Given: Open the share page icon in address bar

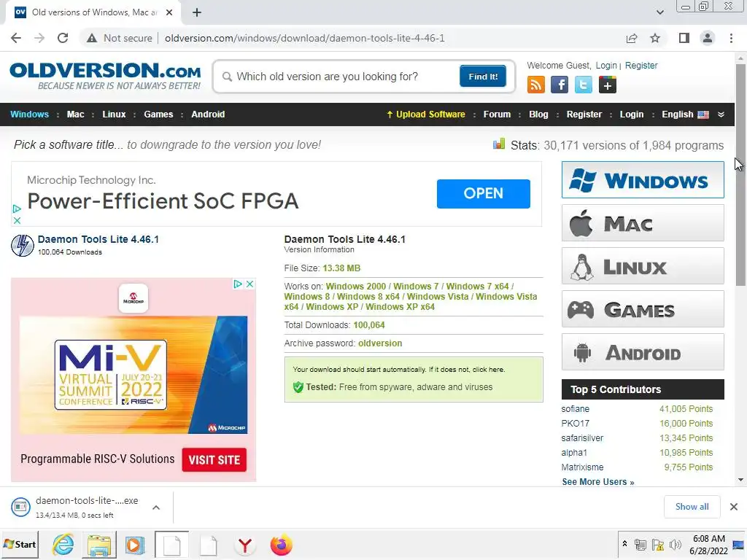Looking at the screenshot, I should tap(632, 38).
